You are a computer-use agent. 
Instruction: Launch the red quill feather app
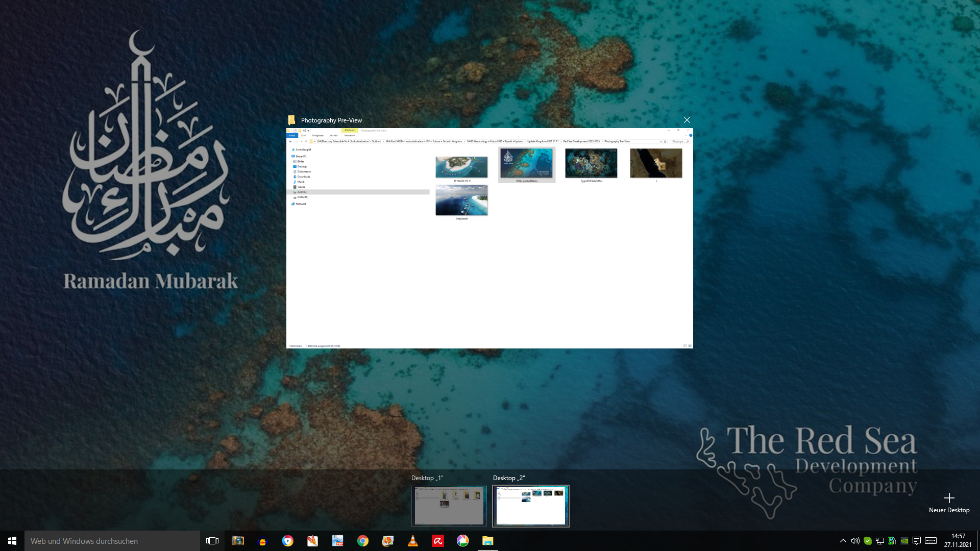point(313,541)
